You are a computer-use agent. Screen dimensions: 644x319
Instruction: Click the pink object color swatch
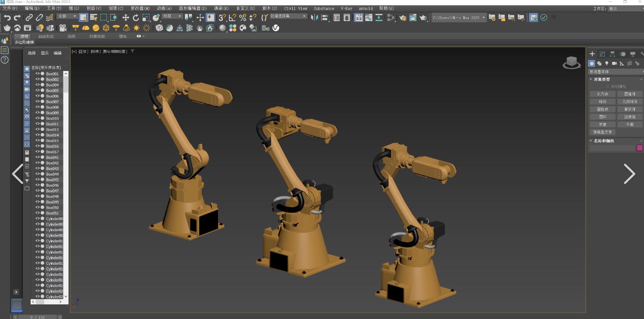639,148
